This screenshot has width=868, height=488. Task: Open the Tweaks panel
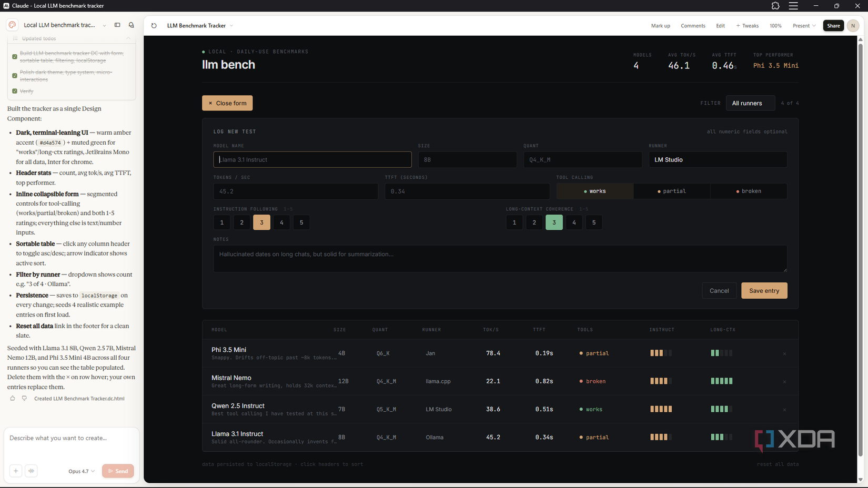747,26
